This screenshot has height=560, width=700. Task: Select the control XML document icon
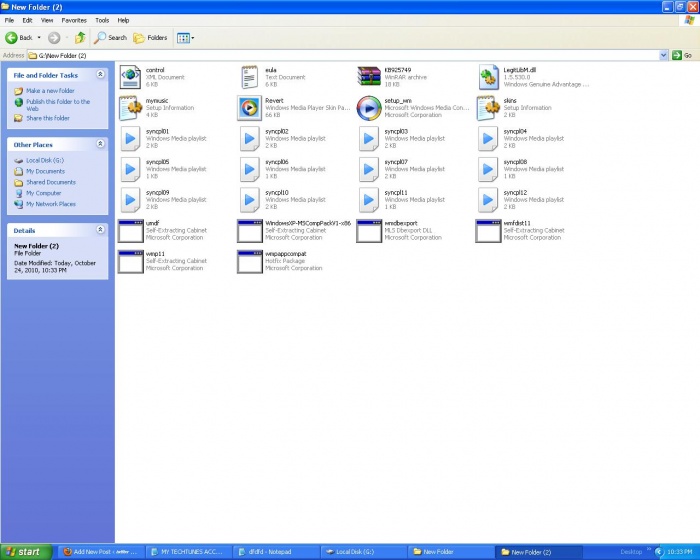[130, 77]
